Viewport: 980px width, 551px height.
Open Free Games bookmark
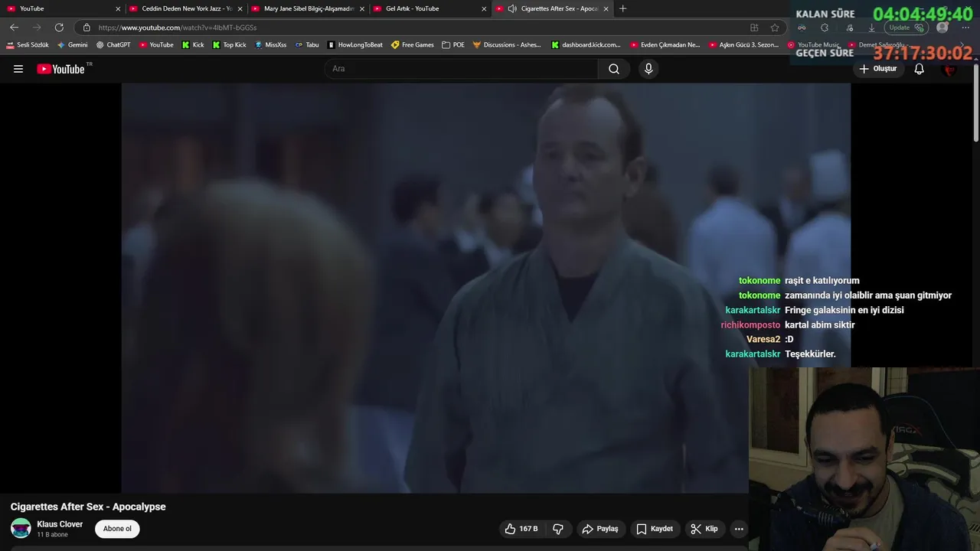point(412,45)
